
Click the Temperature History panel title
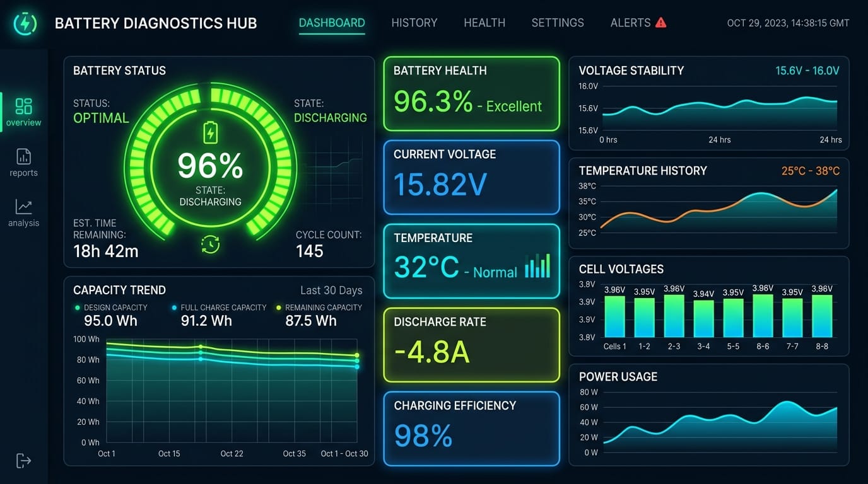coord(643,171)
